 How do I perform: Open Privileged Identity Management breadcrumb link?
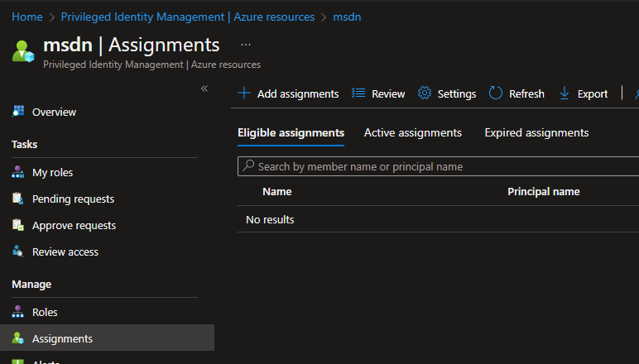point(188,17)
